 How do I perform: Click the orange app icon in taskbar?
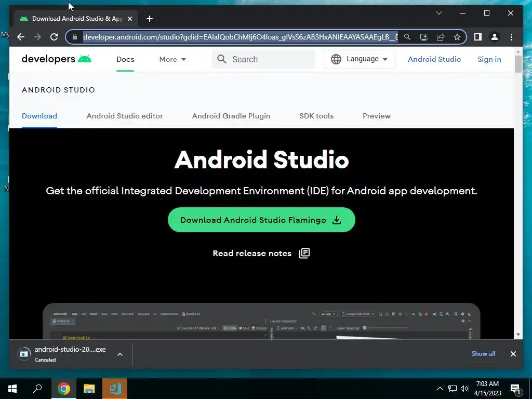point(115,389)
